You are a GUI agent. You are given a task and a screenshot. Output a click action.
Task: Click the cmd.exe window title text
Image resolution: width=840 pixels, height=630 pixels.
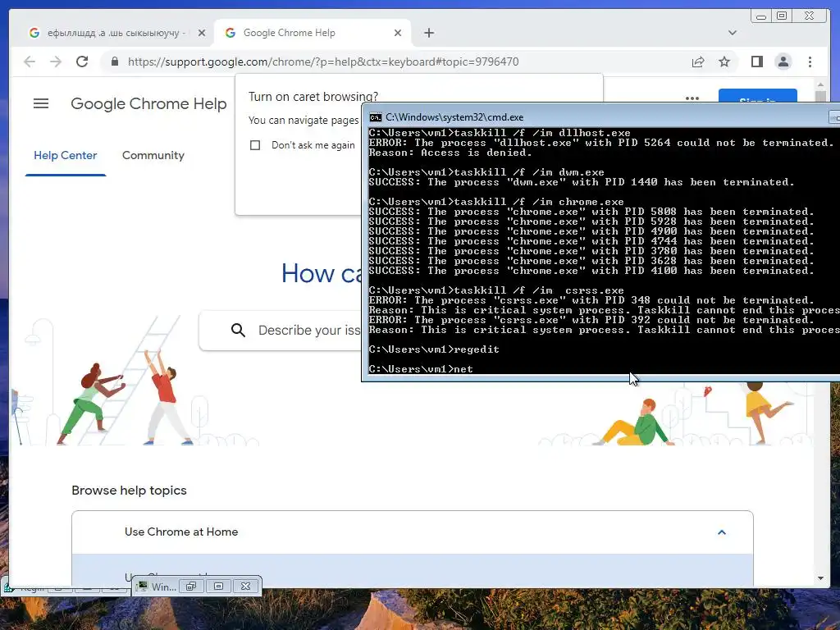pyautogui.click(x=454, y=117)
